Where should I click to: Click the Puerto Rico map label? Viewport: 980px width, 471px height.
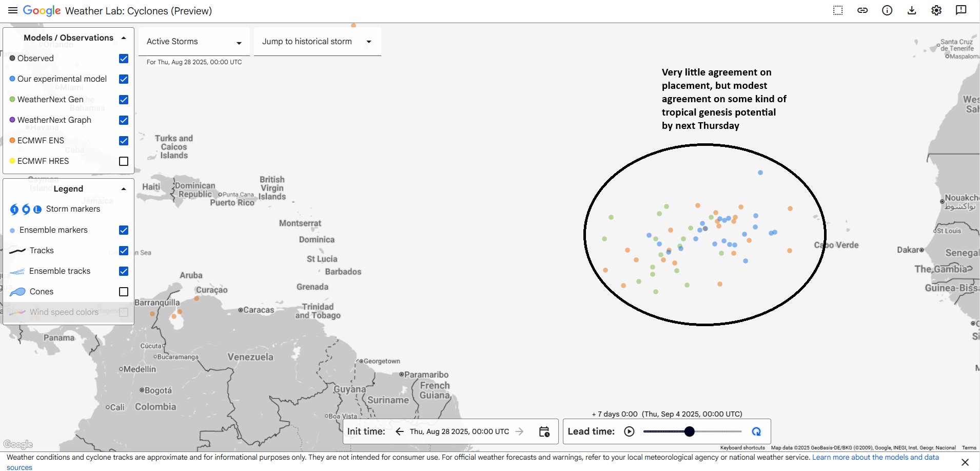(232, 203)
